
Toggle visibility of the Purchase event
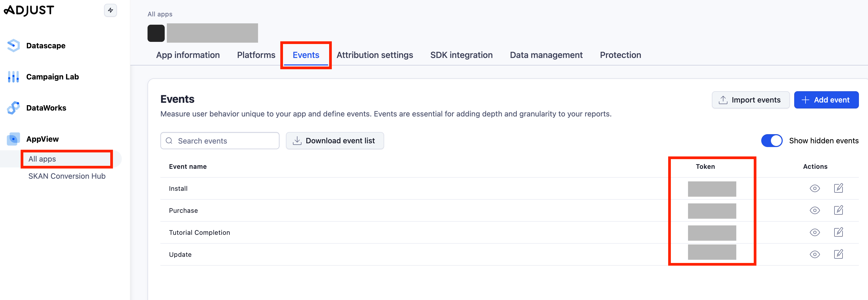coord(814,210)
